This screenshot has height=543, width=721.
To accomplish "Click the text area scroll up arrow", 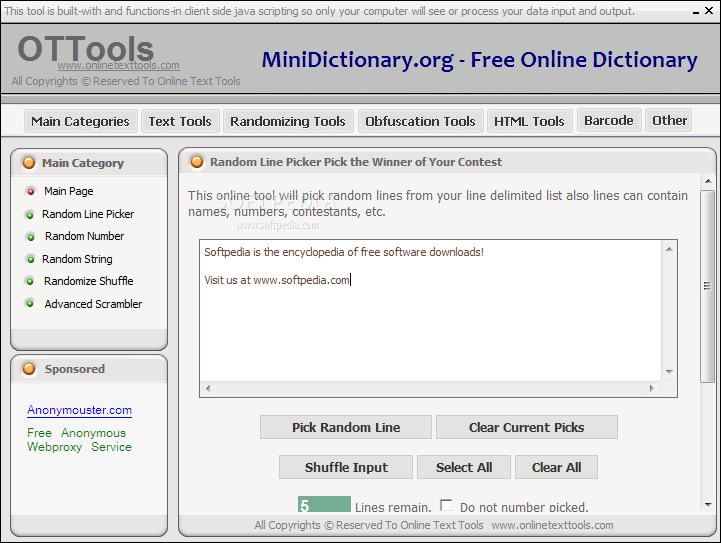I will click(x=669, y=249).
